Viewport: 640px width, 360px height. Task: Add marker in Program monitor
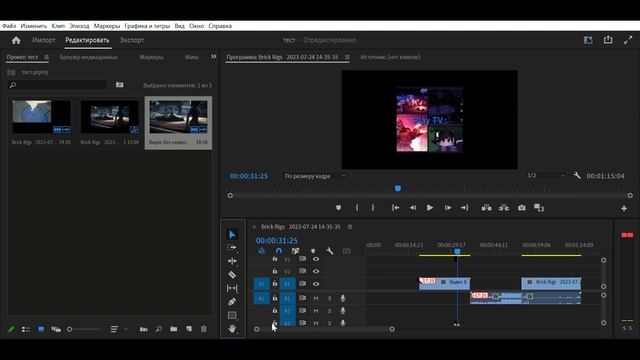(338, 208)
